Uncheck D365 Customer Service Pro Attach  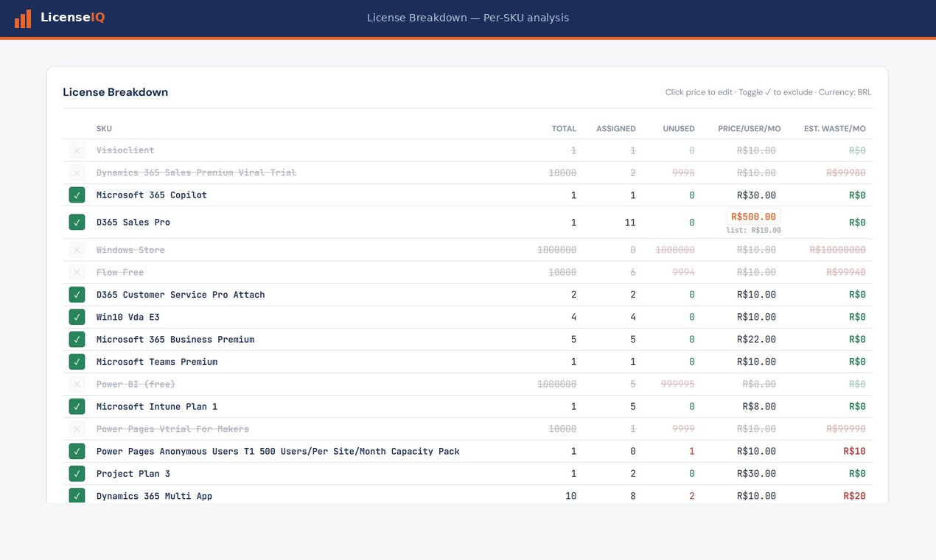point(77,295)
